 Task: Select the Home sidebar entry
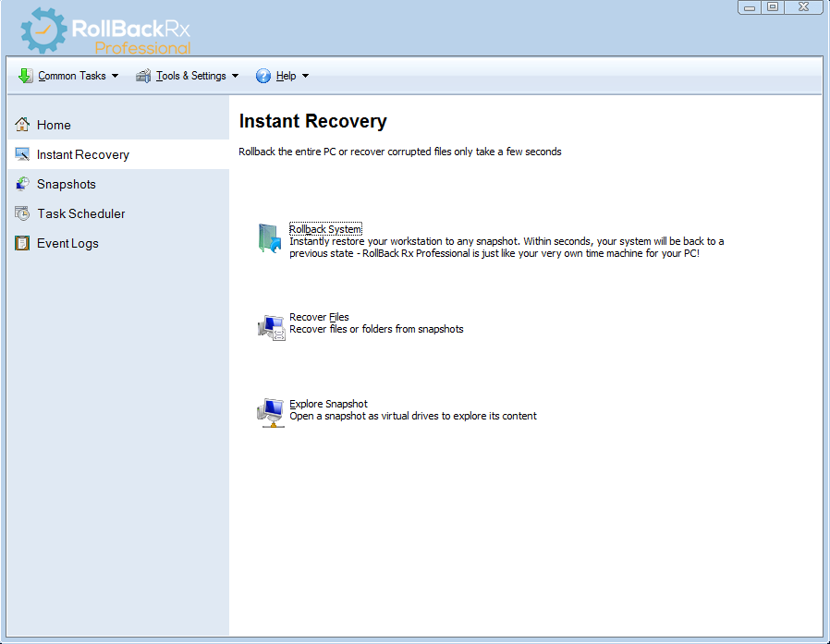tap(53, 125)
